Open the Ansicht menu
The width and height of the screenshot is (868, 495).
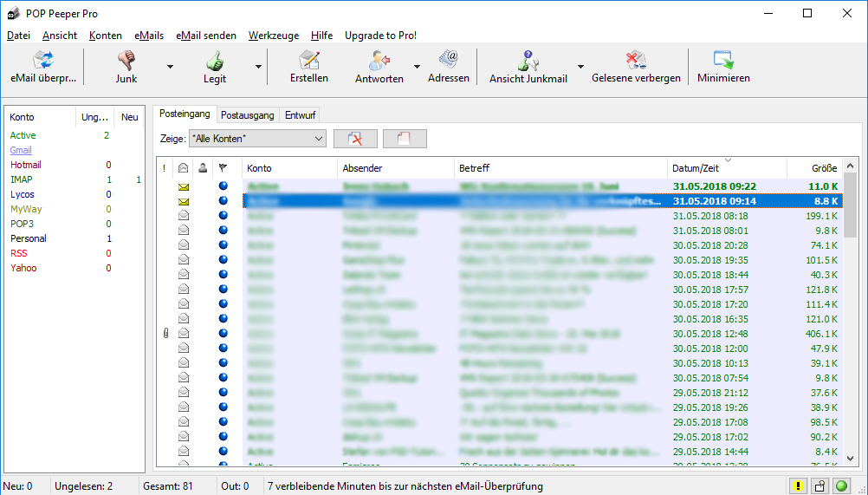coord(60,36)
